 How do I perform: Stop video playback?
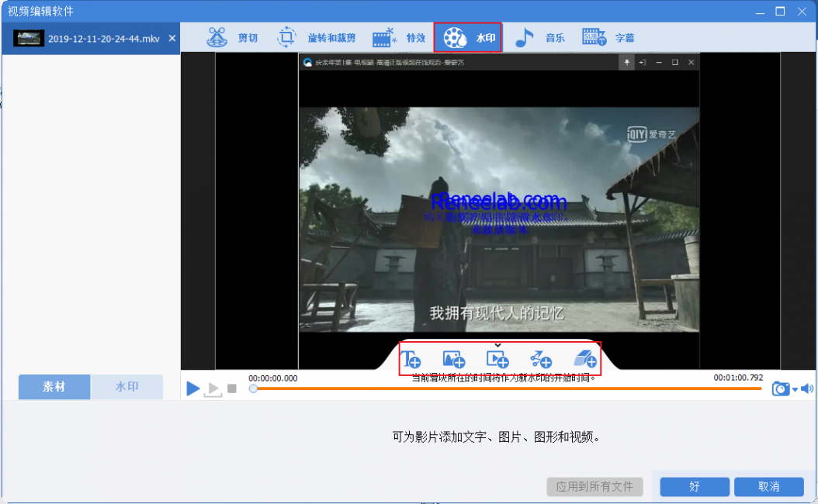pos(232,388)
